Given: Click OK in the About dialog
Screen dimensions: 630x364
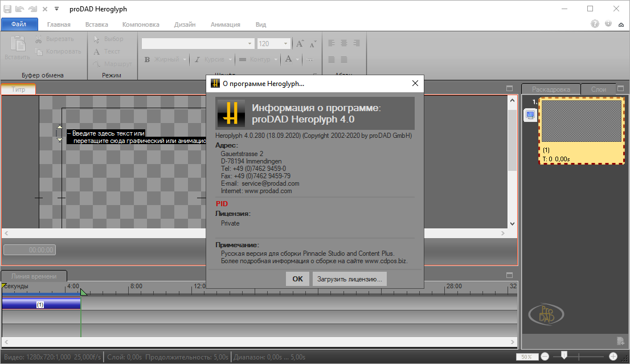Looking at the screenshot, I should pos(298,279).
